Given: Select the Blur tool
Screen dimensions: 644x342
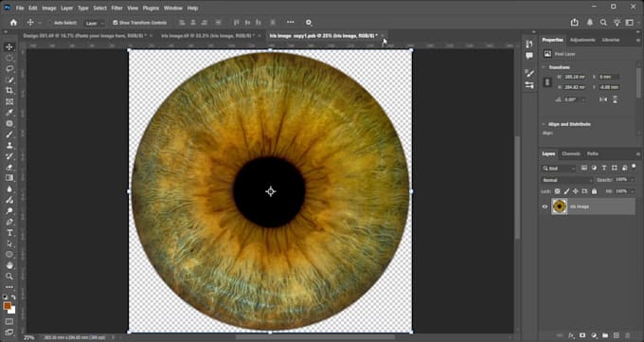Looking at the screenshot, I should 9,189.
